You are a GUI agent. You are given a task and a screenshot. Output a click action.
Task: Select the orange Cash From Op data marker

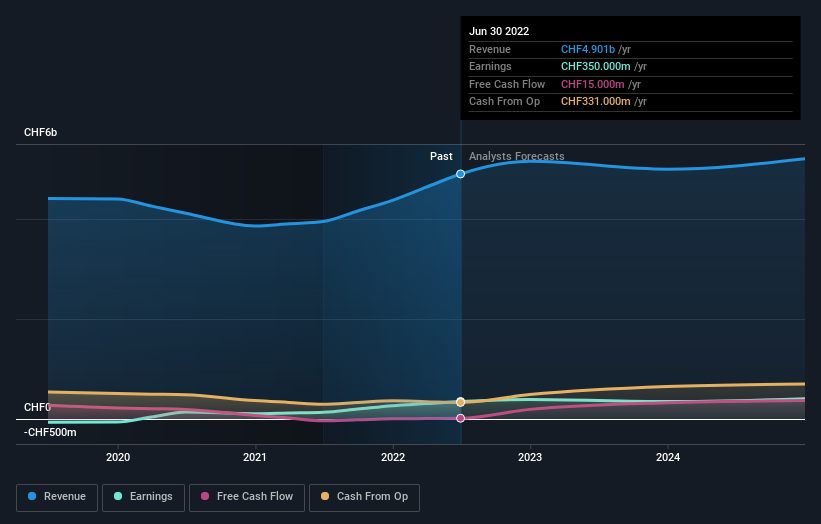tap(460, 402)
